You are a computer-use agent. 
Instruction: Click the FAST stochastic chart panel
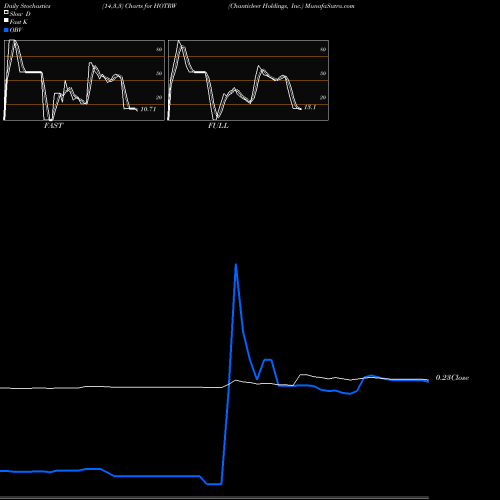pyautogui.click(x=84, y=80)
